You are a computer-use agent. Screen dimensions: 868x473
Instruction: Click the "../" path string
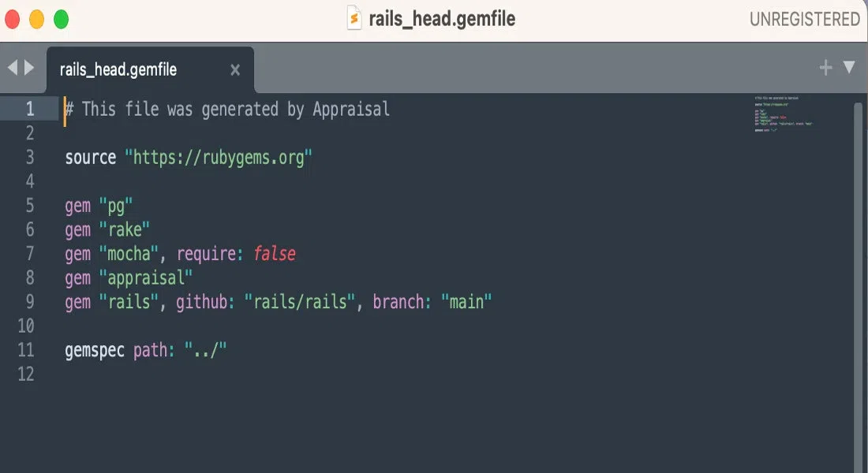[x=205, y=350]
